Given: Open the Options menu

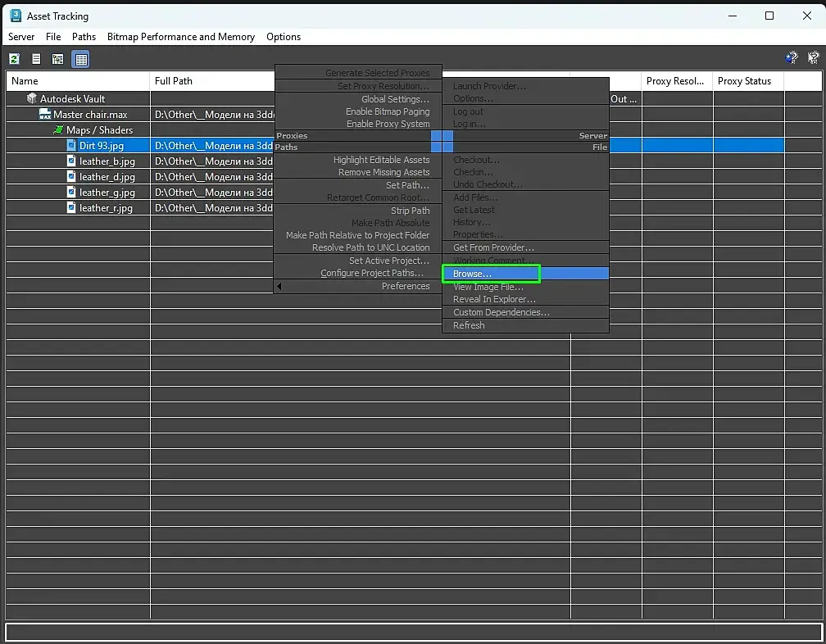Looking at the screenshot, I should point(284,37).
